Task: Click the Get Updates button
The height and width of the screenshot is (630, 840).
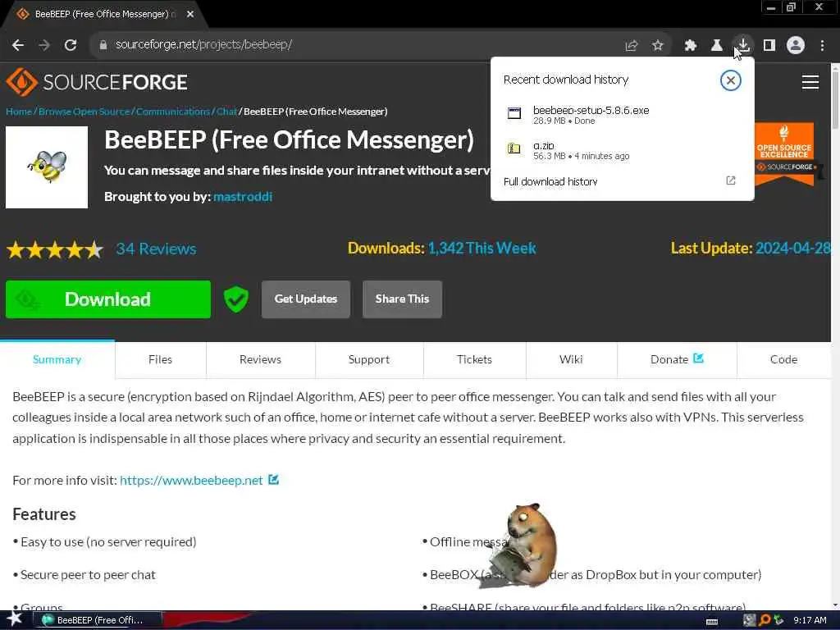Action: click(x=306, y=299)
